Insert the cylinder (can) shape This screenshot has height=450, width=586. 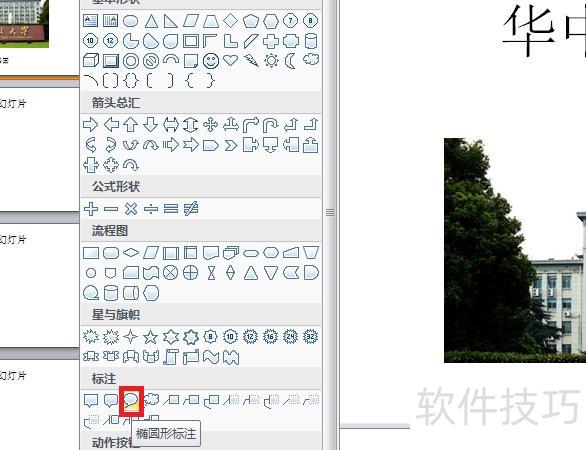[x=311, y=41]
